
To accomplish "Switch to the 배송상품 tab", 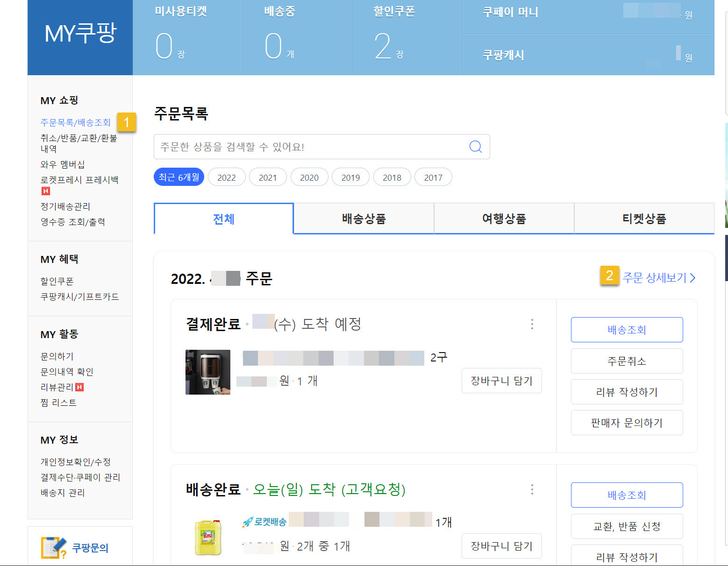I will click(x=364, y=219).
